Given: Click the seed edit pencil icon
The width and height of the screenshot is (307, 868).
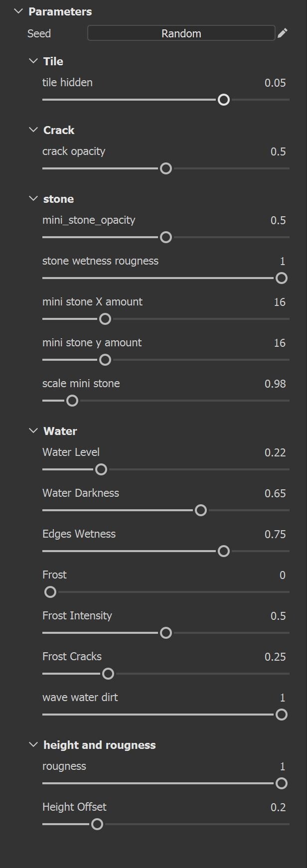Looking at the screenshot, I should coord(283,33).
